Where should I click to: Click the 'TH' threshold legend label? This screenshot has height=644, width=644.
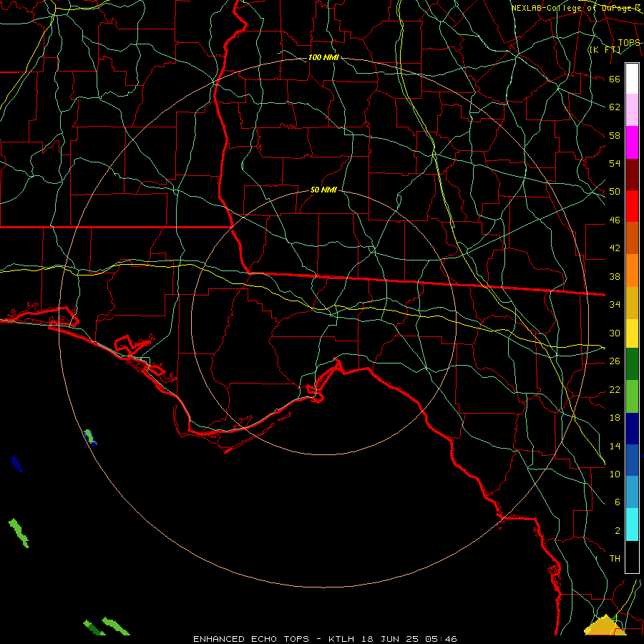tap(615, 558)
